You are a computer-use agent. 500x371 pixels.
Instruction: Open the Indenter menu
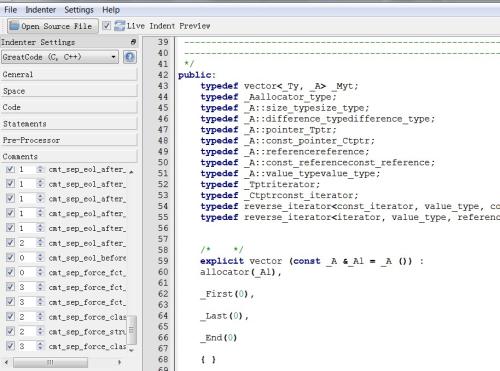(x=41, y=10)
